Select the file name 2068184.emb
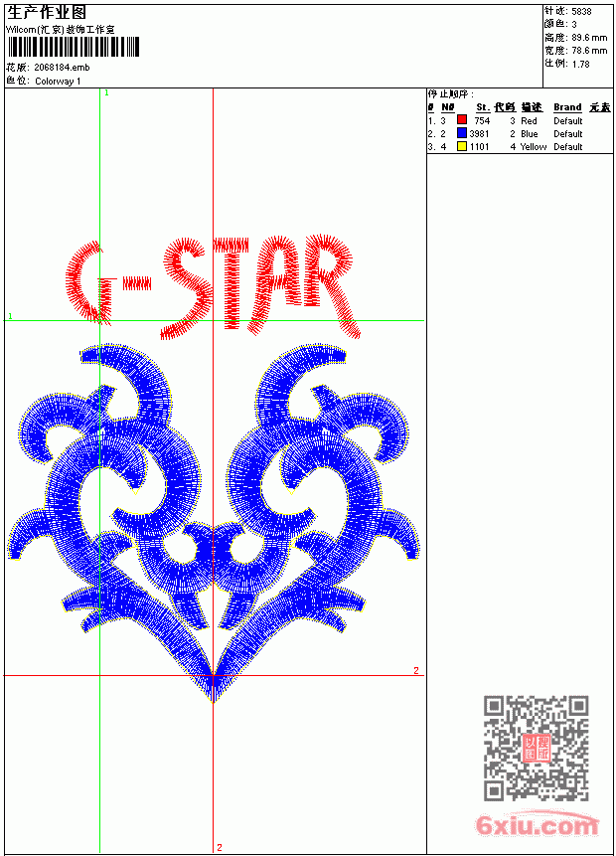Image resolution: width=616 pixels, height=856 pixels. (x=62, y=68)
